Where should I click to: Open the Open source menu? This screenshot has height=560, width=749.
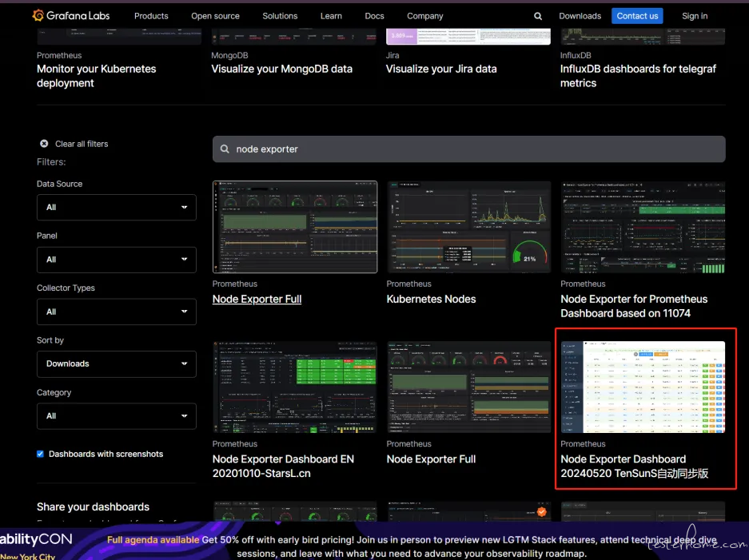pos(216,16)
